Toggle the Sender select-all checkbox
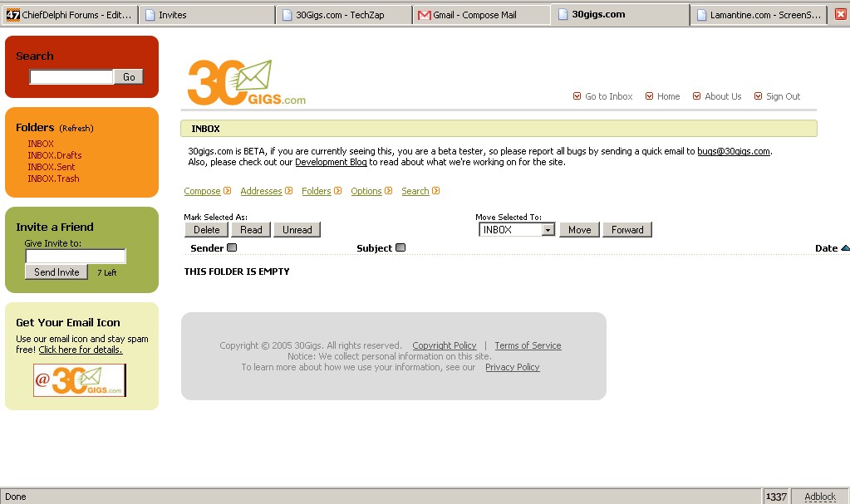Image resolution: width=850 pixels, height=504 pixels. point(232,247)
